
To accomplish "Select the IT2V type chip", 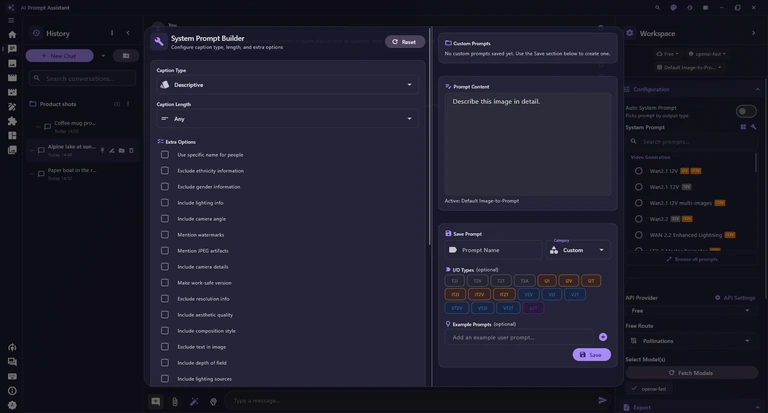I will pyautogui.click(x=479, y=294).
